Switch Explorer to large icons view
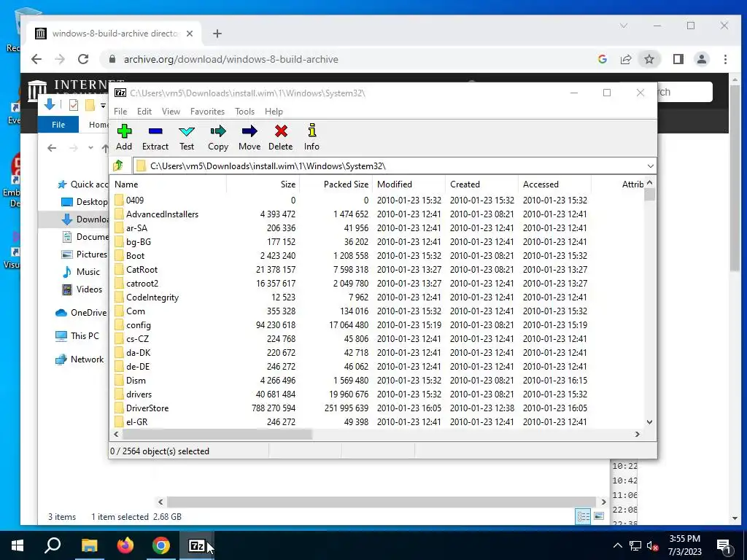 pyautogui.click(x=600, y=516)
